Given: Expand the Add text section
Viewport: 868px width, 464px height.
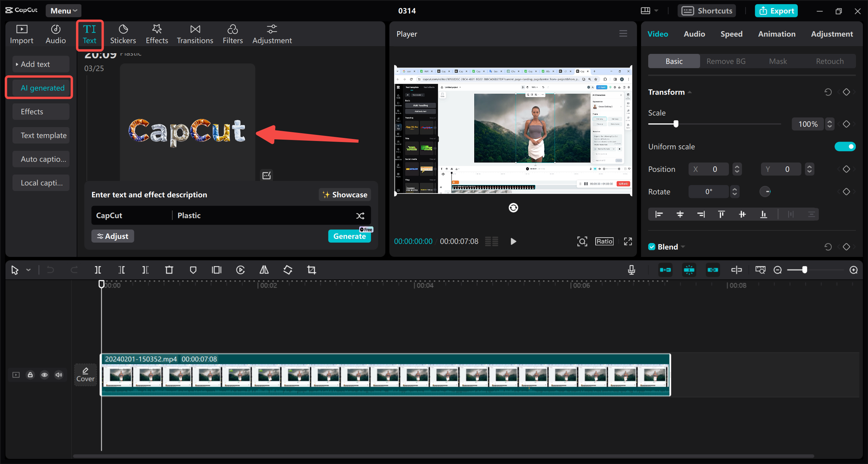Looking at the screenshot, I should pyautogui.click(x=35, y=64).
